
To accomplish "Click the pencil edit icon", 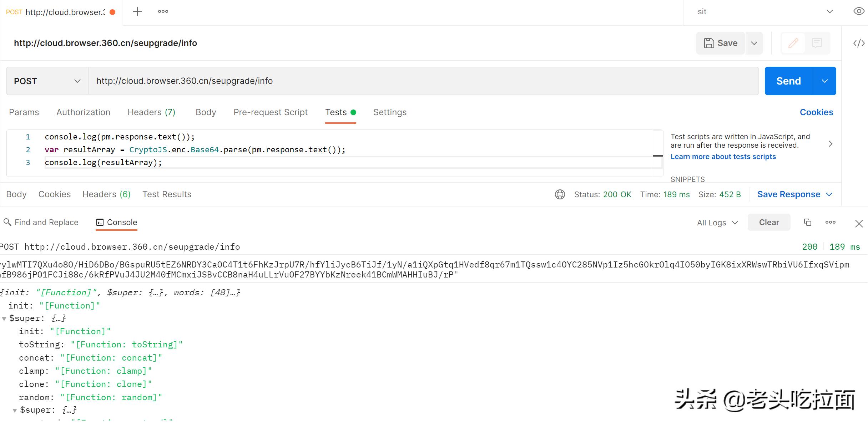I will pos(793,43).
